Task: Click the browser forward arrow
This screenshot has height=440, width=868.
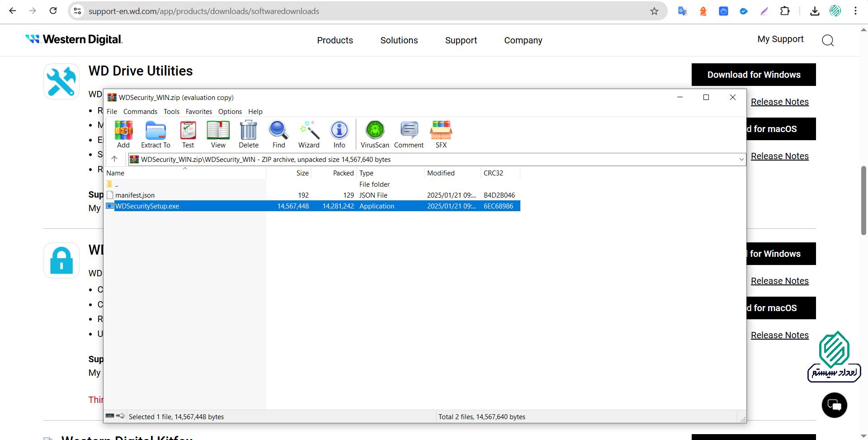Action: pos(33,11)
